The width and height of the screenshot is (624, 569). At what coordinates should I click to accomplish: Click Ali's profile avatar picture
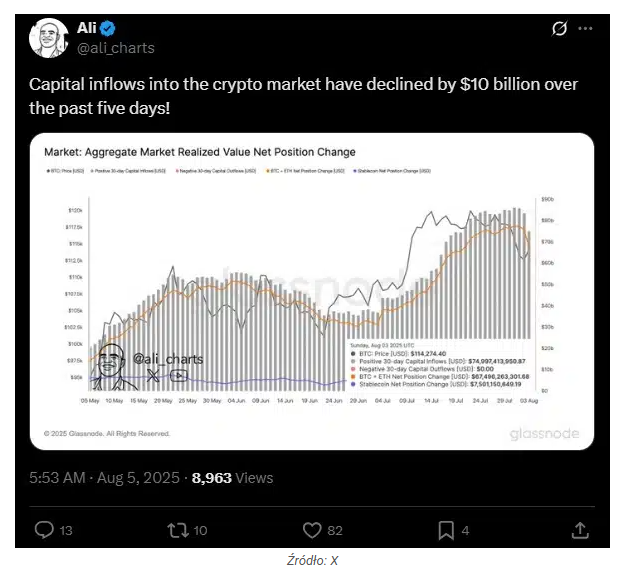pyautogui.click(x=49, y=38)
